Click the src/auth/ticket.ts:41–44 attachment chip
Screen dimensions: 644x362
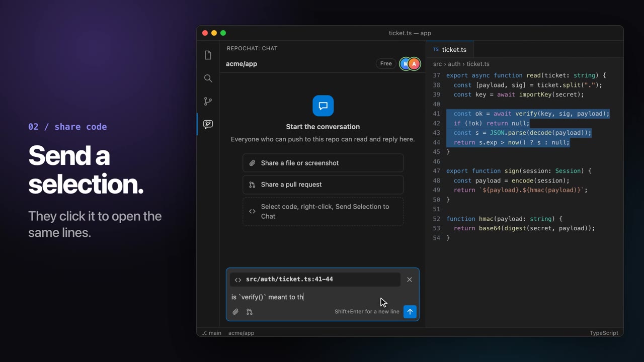coord(315,280)
